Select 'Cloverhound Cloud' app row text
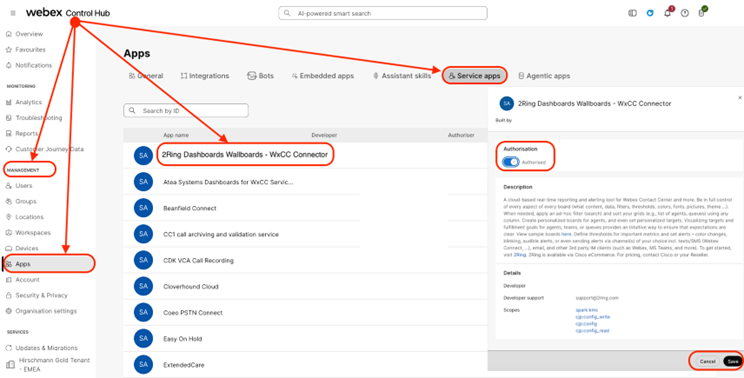The image size is (744, 378). point(191,286)
